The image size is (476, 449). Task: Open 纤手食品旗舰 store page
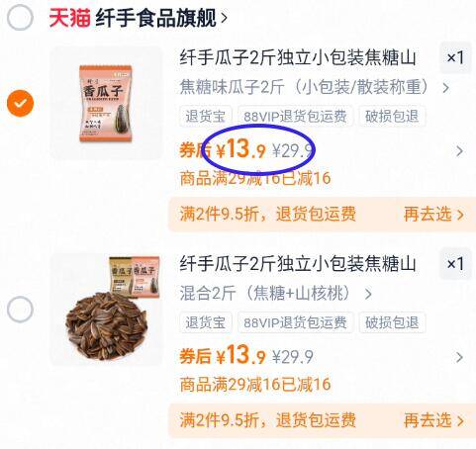point(161,18)
